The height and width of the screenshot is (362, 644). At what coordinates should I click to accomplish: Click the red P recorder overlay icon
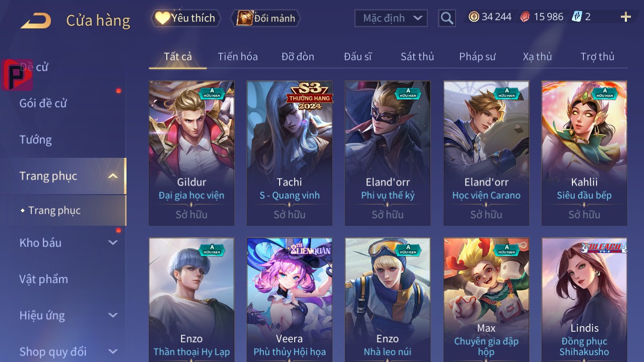click(x=17, y=75)
